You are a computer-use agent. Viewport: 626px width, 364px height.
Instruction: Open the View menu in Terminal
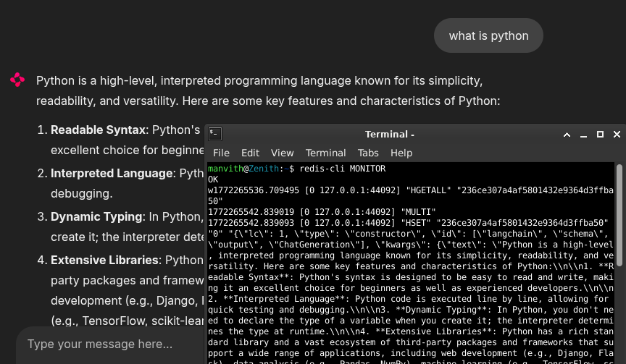(x=283, y=153)
